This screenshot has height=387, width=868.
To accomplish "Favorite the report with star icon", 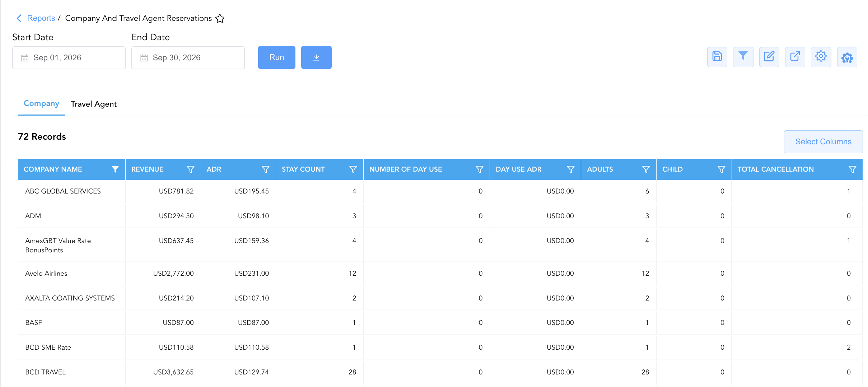I will pos(220,18).
